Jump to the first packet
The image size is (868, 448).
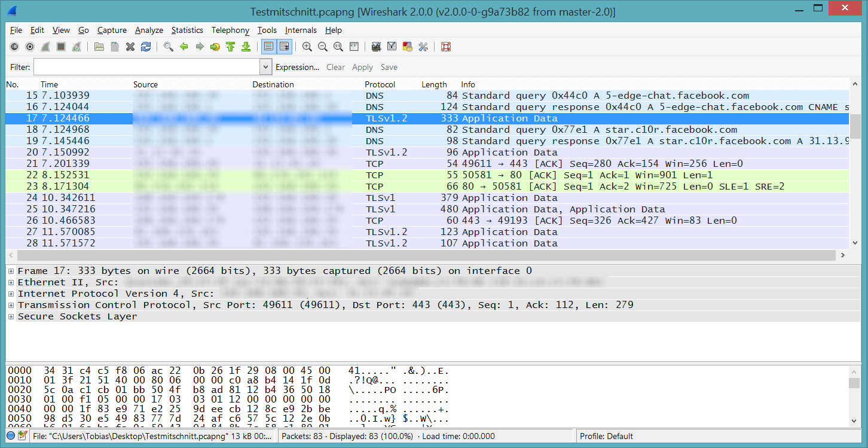pos(231,47)
